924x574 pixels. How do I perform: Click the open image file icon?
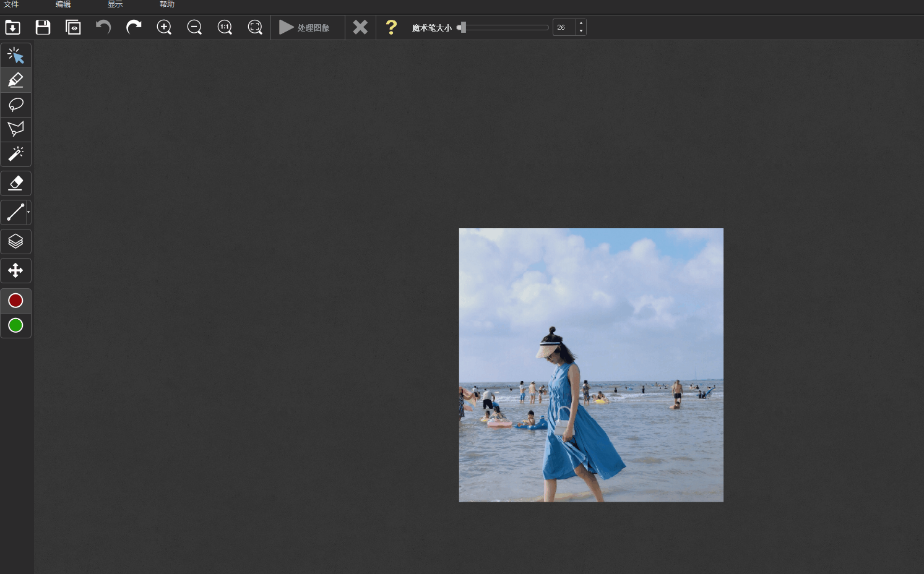pyautogui.click(x=12, y=27)
